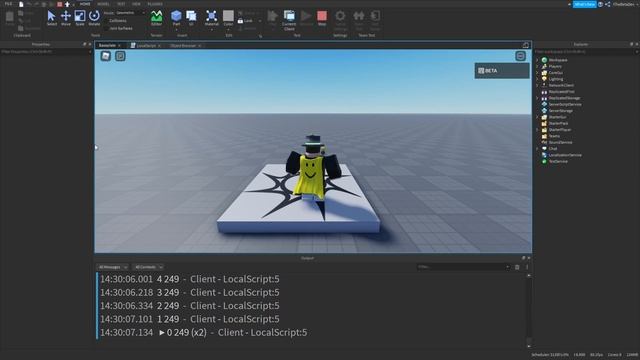Expand the ReplicatedStorage node
640x360 pixels.
[x=538, y=98]
